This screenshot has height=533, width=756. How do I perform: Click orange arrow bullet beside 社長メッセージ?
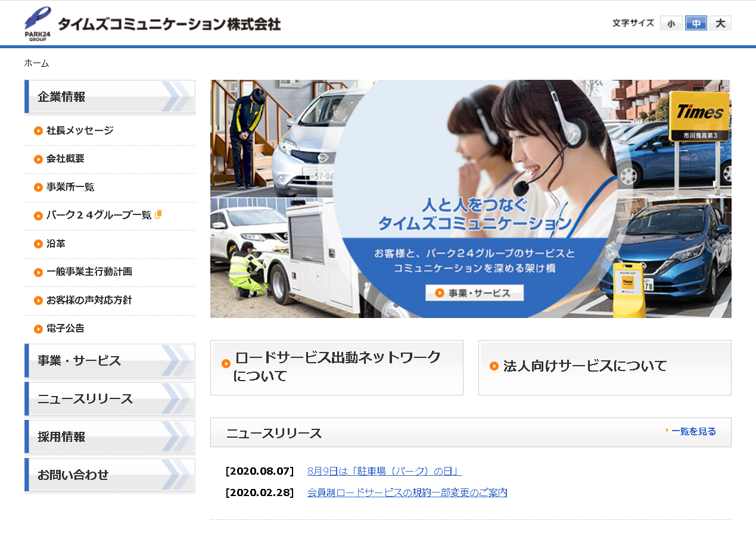click(38, 131)
